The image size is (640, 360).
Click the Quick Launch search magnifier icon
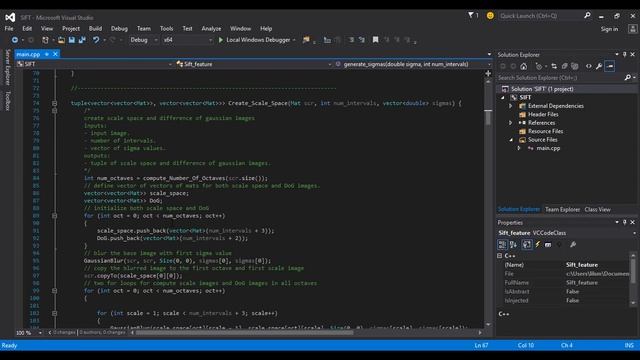[587, 16]
